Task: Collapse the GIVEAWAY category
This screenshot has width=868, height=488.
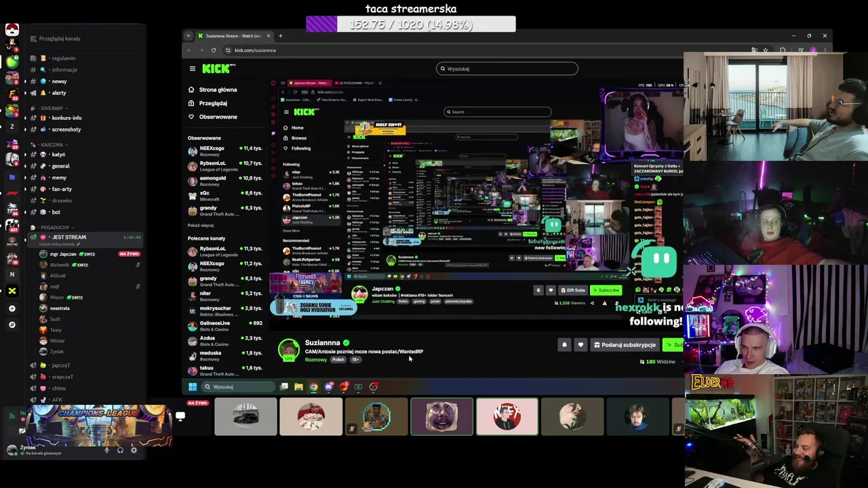Action: point(51,108)
